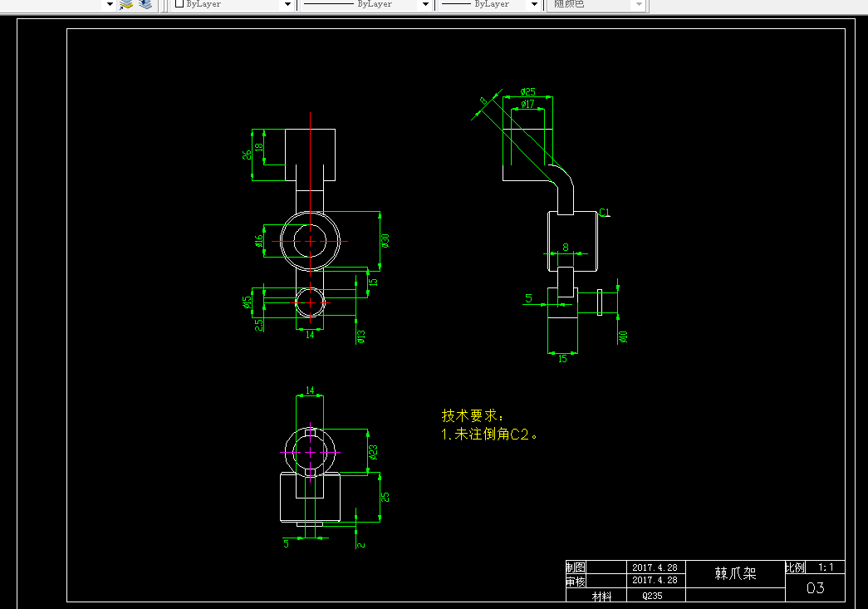Open the layer list dropdown arrow

tap(110, 4)
